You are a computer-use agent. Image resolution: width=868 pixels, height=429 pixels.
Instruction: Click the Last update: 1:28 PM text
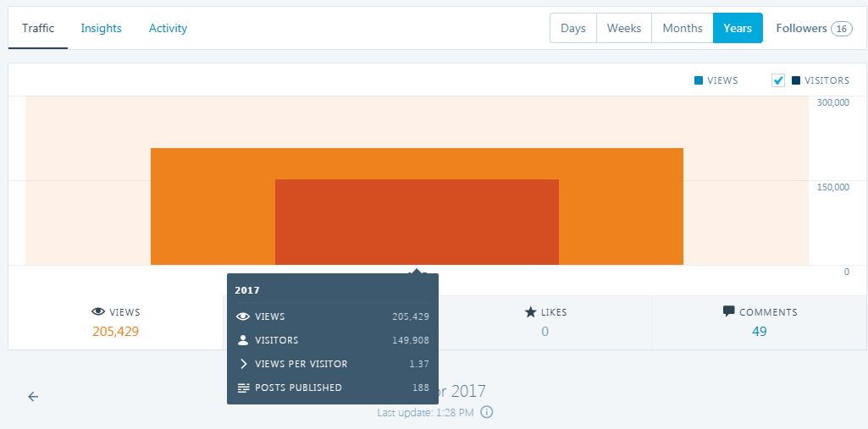(425, 412)
